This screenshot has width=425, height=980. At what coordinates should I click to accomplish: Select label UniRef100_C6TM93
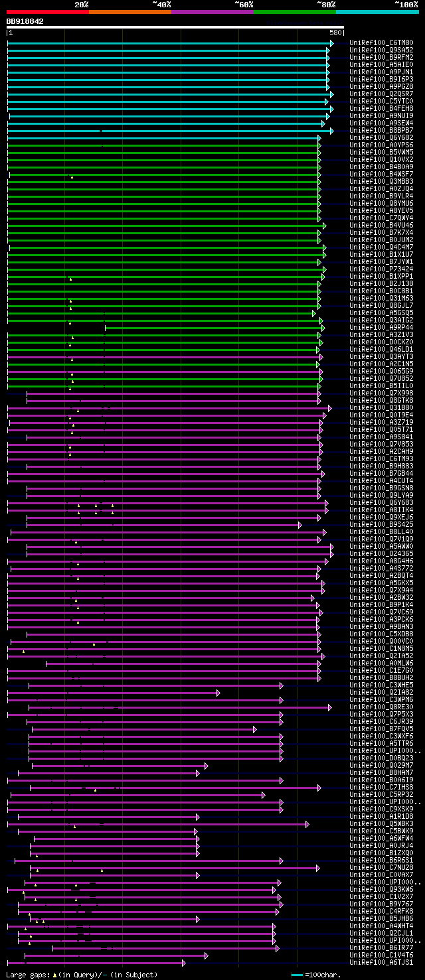[381, 459]
